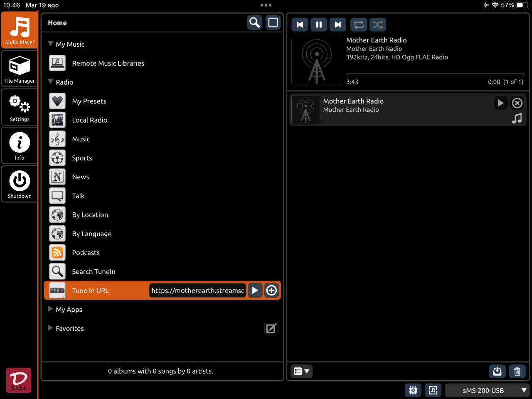This screenshot has height=399, width=532.
Task: Tap the battery indicator in status bar
Action: point(522,5)
